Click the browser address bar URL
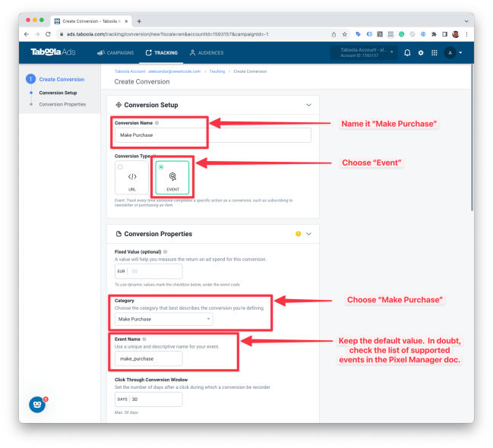 (167, 34)
